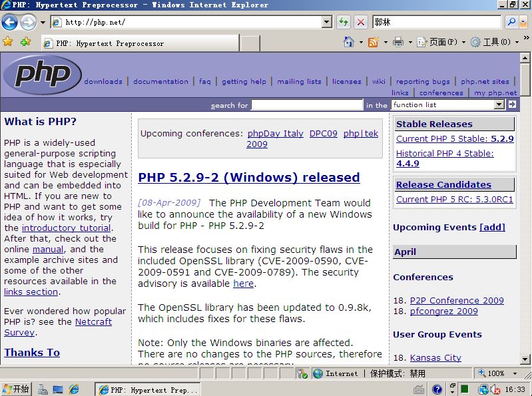Open the getting help nav link
The width and height of the screenshot is (532, 396).
[x=244, y=81]
